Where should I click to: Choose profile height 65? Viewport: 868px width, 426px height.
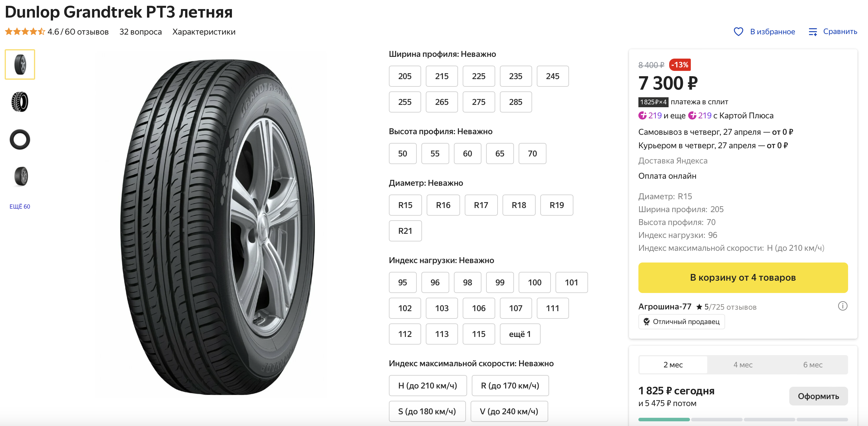click(x=500, y=154)
